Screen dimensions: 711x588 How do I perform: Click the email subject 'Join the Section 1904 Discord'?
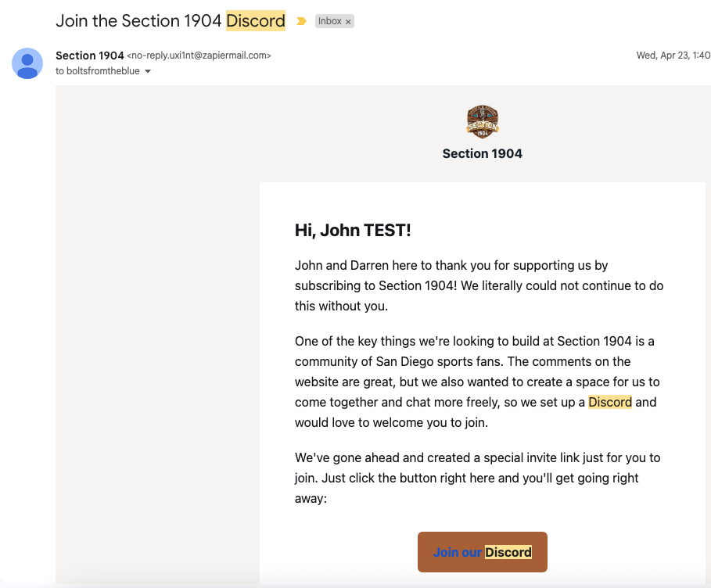tap(171, 21)
